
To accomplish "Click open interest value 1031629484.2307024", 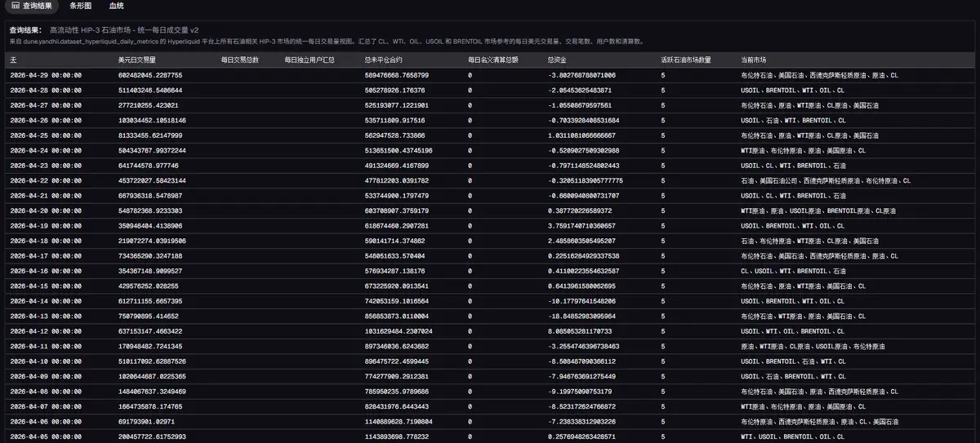I will (x=398, y=331).
